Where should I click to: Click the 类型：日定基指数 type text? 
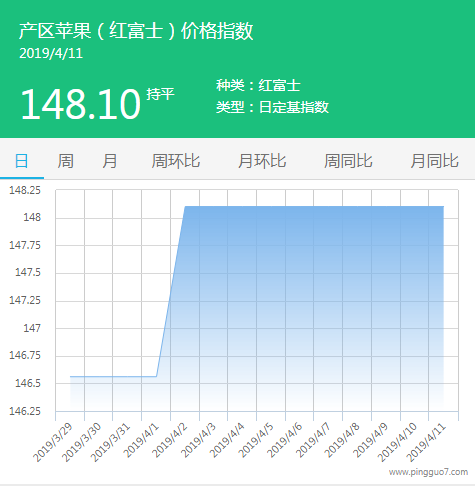[272, 107]
